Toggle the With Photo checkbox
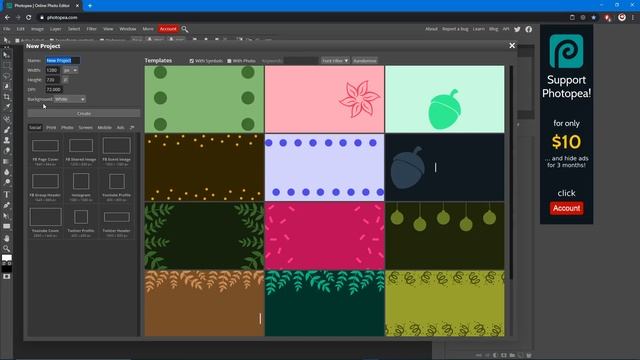This screenshot has width=640, height=360. (x=229, y=61)
